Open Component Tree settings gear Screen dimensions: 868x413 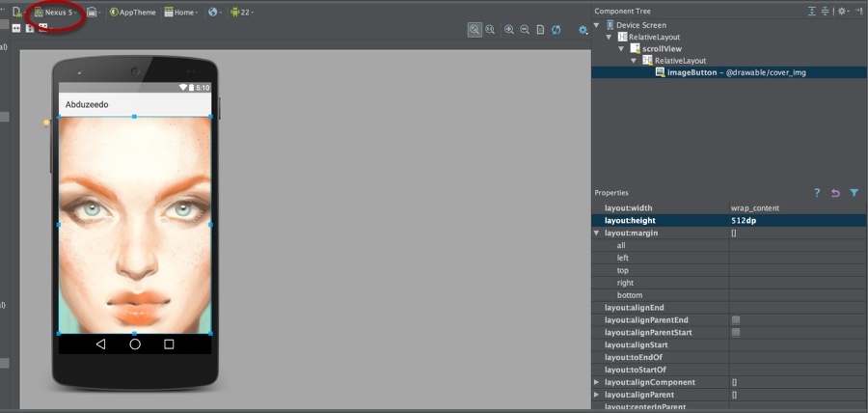[843, 11]
